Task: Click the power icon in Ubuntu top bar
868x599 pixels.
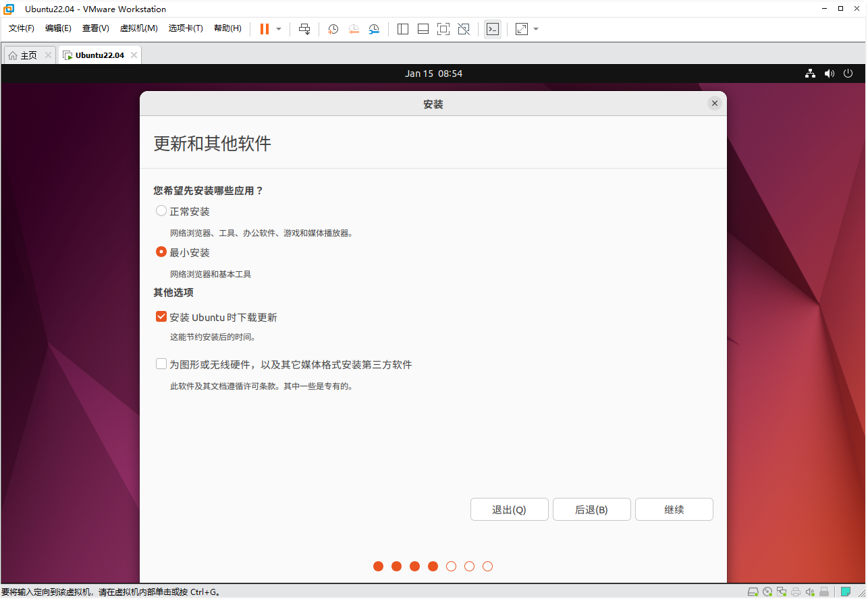Action: (848, 74)
